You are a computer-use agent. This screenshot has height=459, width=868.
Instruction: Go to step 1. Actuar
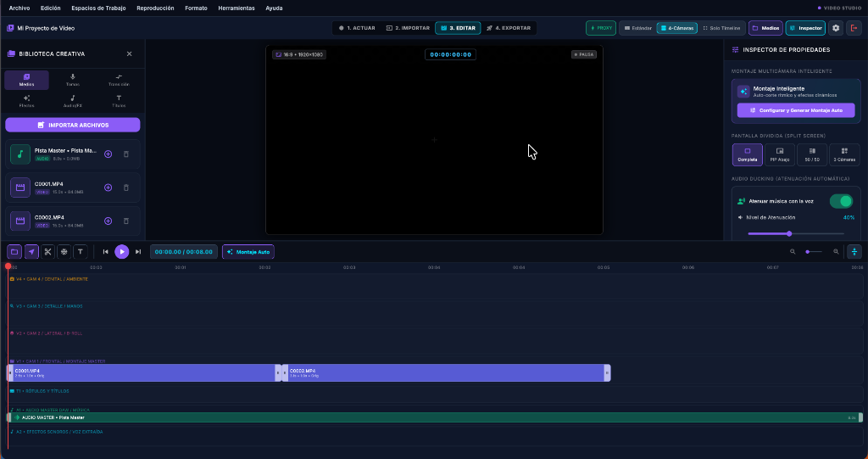coord(357,28)
